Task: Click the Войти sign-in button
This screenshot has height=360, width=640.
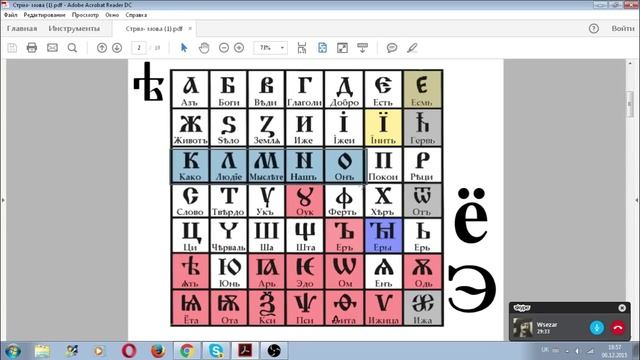Action: coord(622,28)
